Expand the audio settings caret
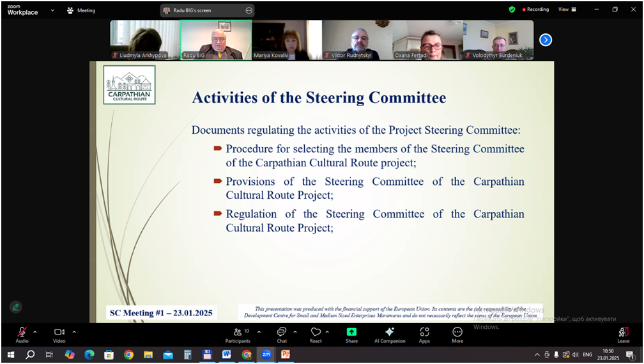 35,331
